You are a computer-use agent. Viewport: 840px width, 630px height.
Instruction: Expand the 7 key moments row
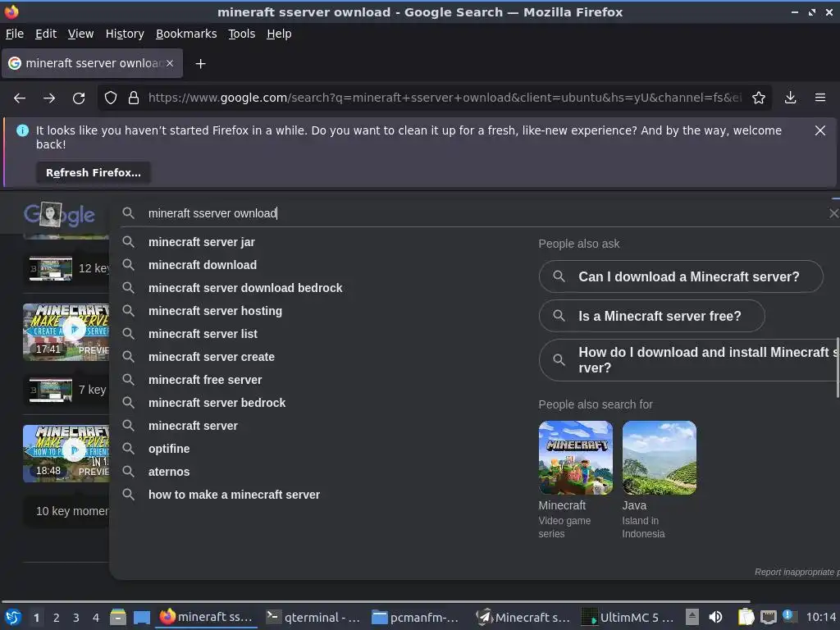(67, 390)
